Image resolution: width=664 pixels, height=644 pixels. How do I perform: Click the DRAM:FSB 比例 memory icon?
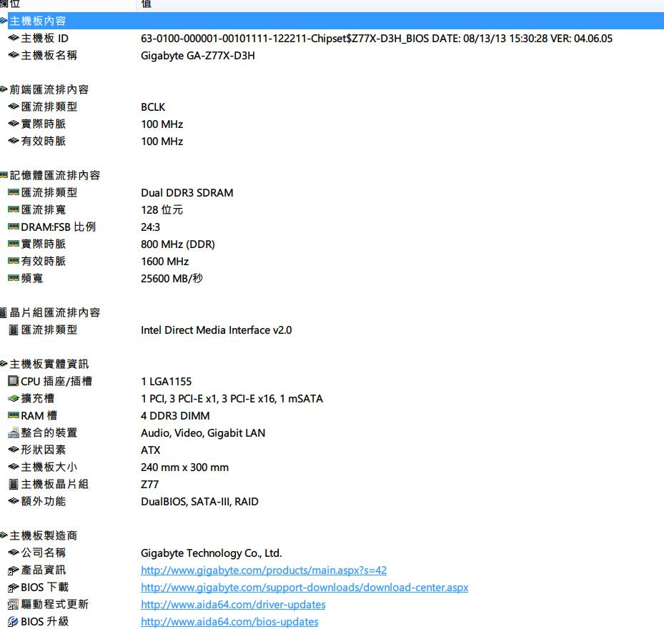(x=14, y=227)
